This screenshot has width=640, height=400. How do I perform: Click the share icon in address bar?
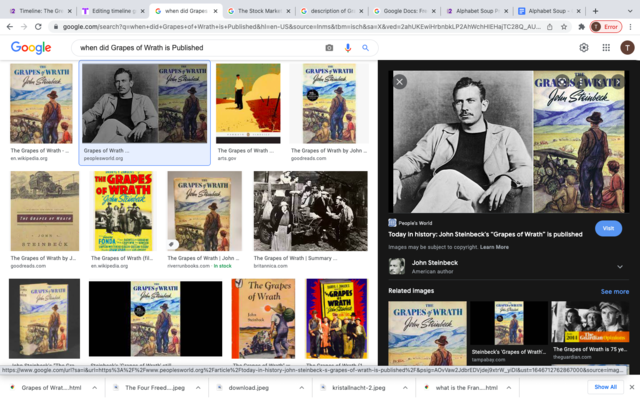point(550,27)
